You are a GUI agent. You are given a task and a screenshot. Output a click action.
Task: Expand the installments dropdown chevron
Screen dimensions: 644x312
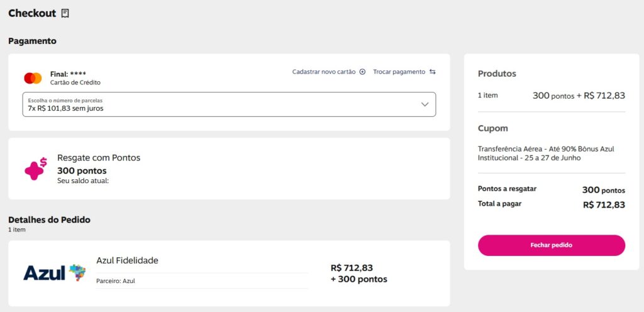coord(425,104)
